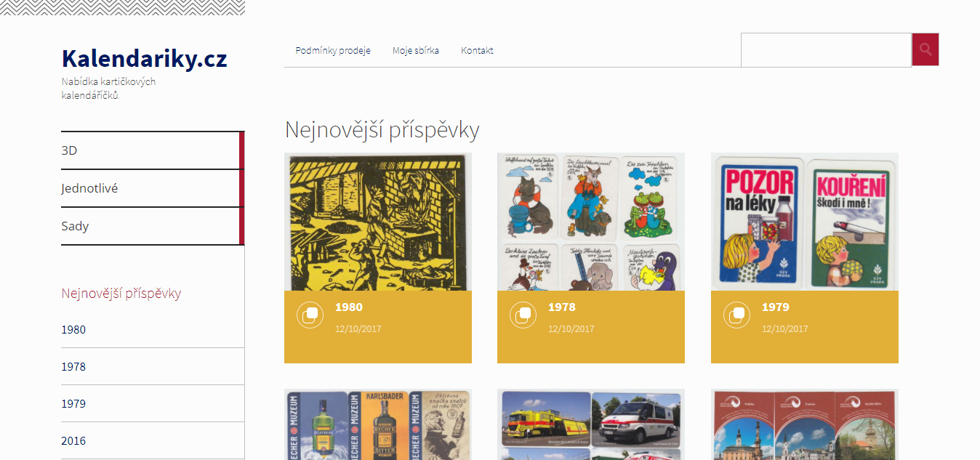Open the yellow forge woodcut thumbnail

point(378,222)
